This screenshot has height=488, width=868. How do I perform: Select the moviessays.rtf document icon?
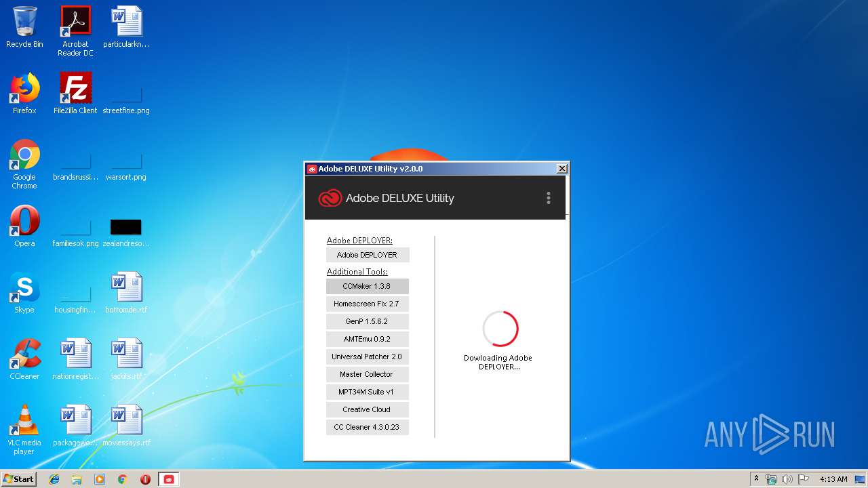126,426
